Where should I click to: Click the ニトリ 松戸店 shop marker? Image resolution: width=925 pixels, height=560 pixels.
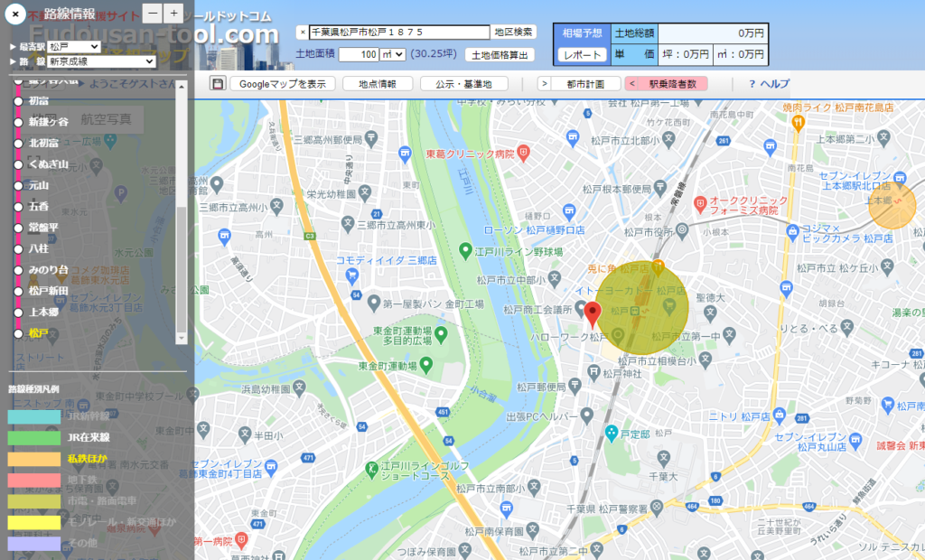click(780, 415)
